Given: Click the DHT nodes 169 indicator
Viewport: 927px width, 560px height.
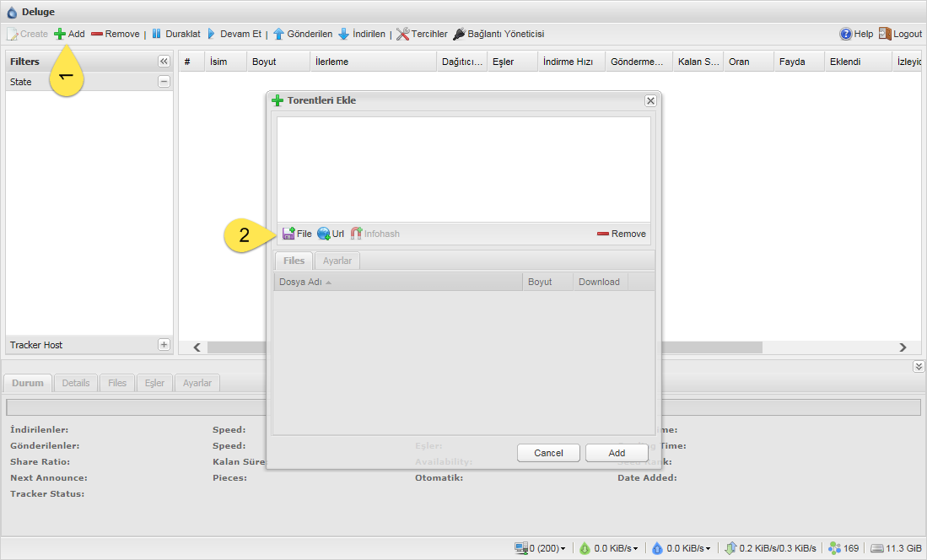Looking at the screenshot, I should pos(843,548).
